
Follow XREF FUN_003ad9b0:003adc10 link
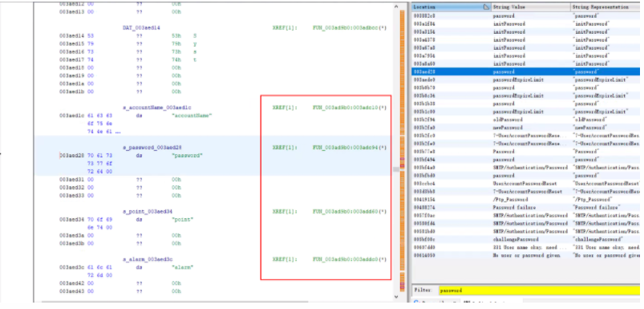click(x=350, y=108)
